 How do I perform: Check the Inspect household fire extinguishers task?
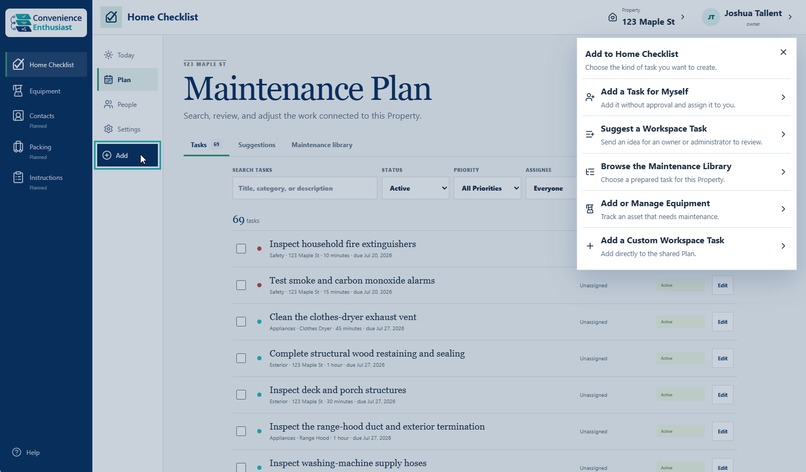point(241,249)
